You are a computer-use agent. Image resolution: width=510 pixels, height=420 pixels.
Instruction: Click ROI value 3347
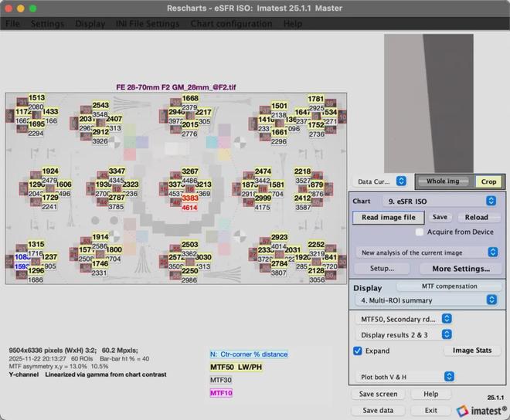coord(117,171)
